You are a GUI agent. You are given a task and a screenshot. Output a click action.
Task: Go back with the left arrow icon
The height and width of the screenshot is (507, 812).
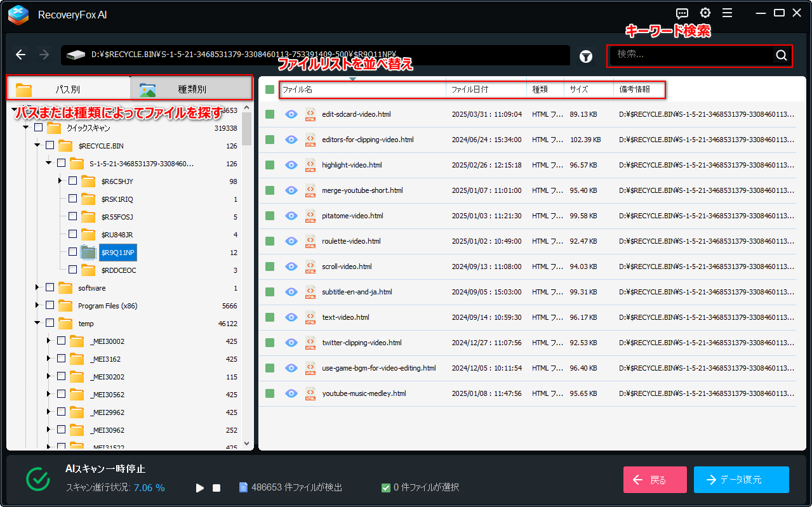[21, 55]
